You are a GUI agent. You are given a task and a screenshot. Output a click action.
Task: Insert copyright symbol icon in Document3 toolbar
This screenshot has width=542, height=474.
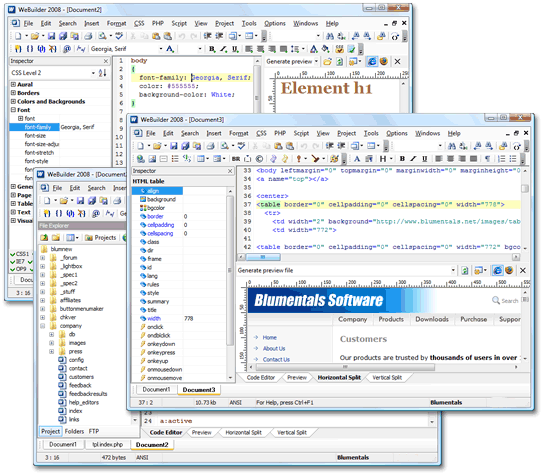pos(259,159)
